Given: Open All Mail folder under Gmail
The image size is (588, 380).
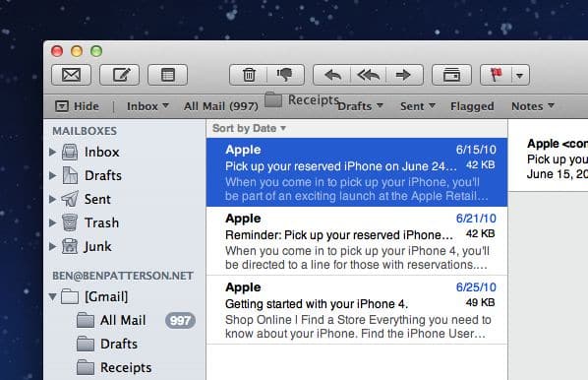Looking at the screenshot, I should pyautogui.click(x=125, y=320).
